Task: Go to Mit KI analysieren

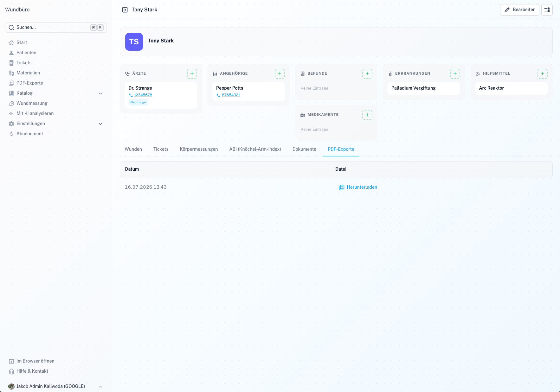Action: click(35, 113)
